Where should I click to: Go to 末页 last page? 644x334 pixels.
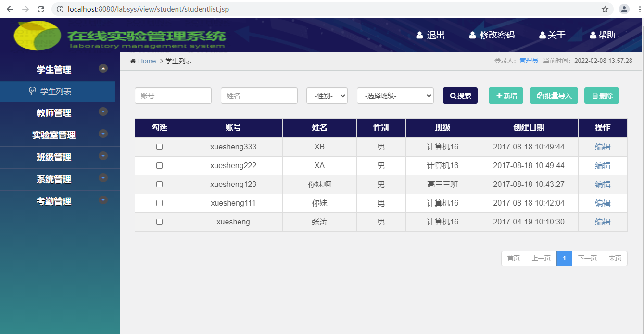pos(615,259)
